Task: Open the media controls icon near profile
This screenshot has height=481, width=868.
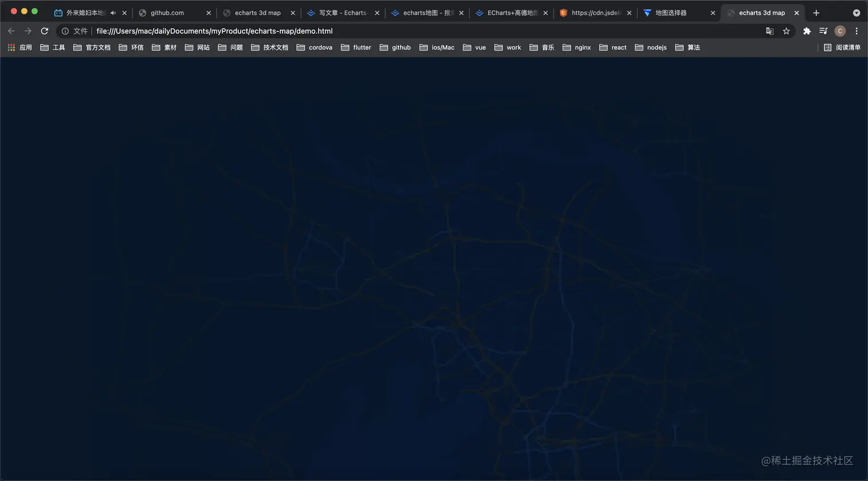Action: click(823, 31)
